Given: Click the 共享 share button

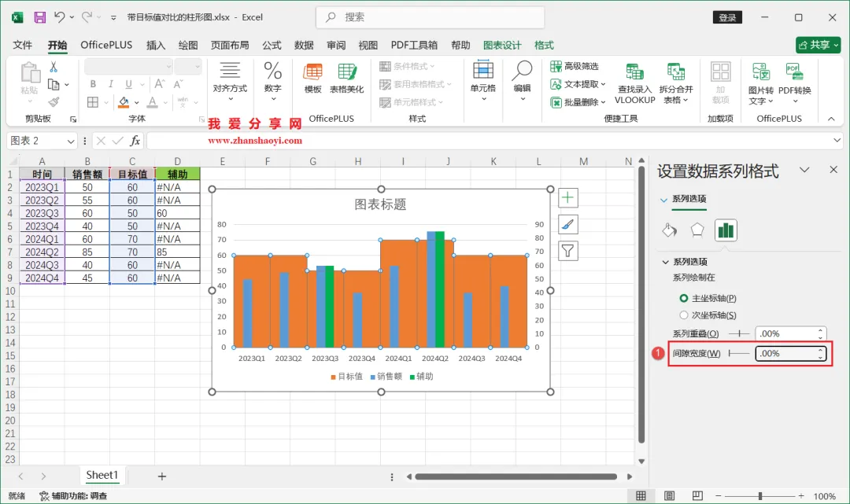Looking at the screenshot, I should 818,45.
